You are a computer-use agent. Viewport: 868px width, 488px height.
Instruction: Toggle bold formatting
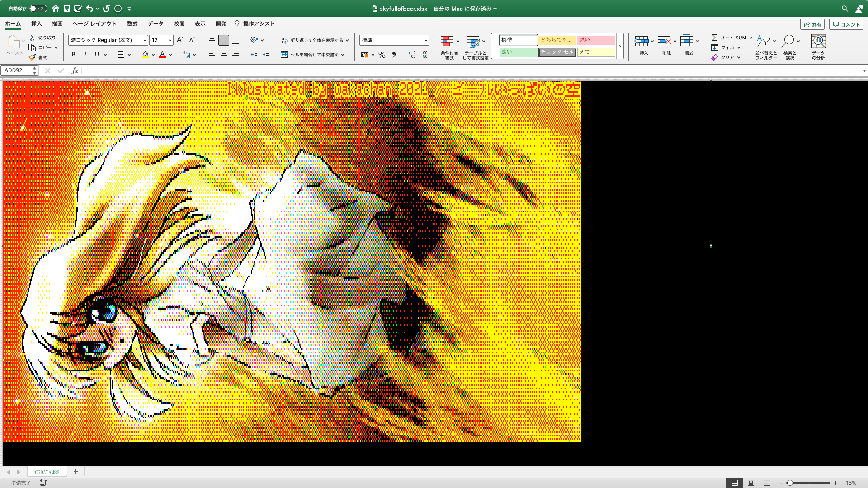[74, 55]
